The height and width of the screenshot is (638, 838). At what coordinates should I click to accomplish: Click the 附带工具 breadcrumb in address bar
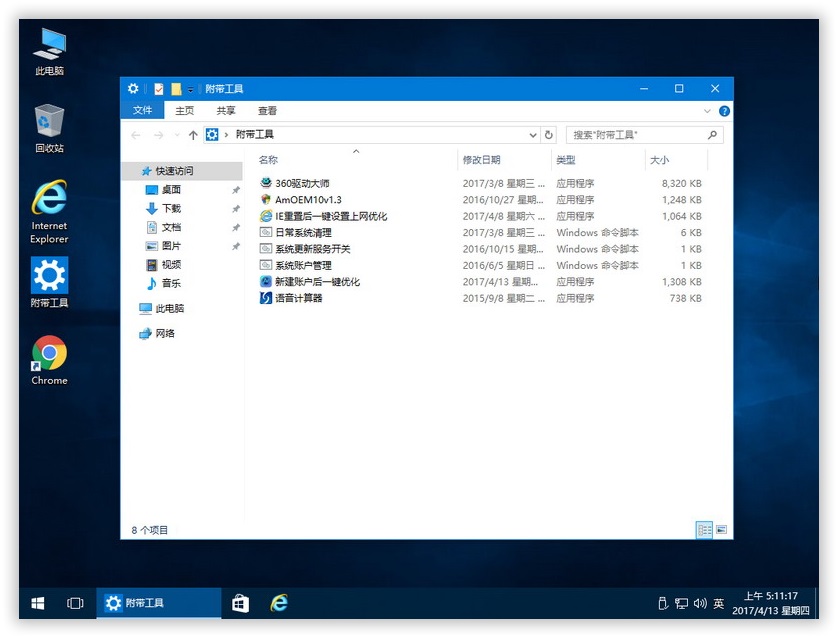(x=254, y=135)
